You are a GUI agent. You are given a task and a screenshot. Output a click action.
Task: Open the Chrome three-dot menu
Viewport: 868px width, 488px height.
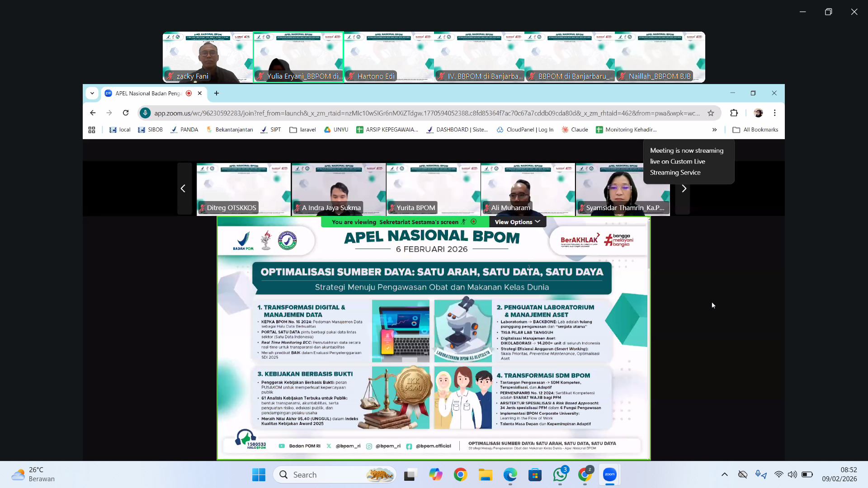pyautogui.click(x=774, y=113)
